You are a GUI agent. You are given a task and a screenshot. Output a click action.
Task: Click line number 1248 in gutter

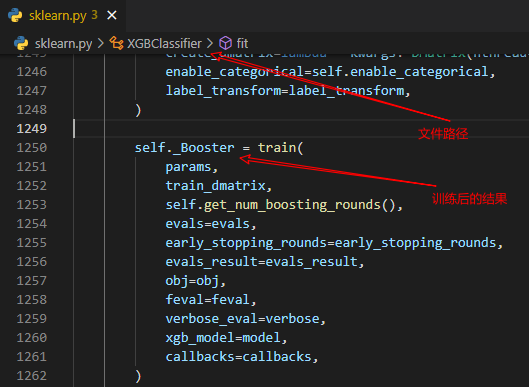[32, 110]
